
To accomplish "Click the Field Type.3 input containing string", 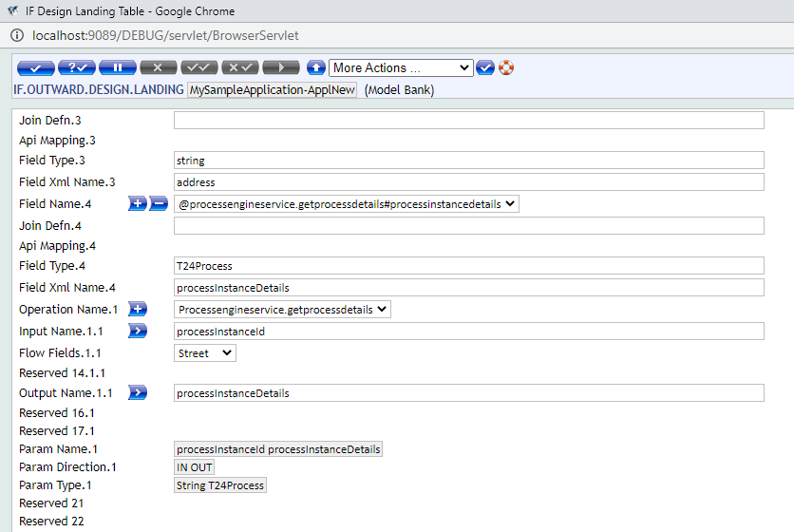I will point(468,161).
